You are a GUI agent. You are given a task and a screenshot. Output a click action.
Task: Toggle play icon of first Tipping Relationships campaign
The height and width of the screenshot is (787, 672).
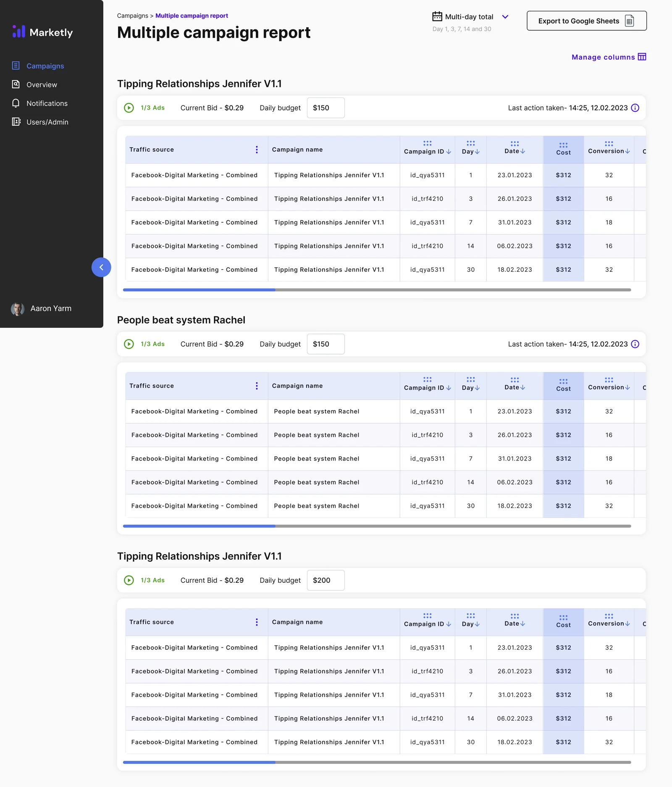tap(129, 108)
